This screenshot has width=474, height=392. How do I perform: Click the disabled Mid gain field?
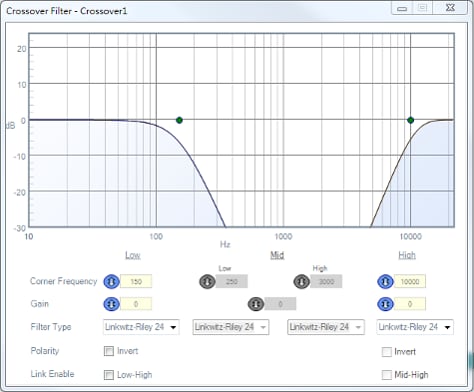click(x=280, y=304)
